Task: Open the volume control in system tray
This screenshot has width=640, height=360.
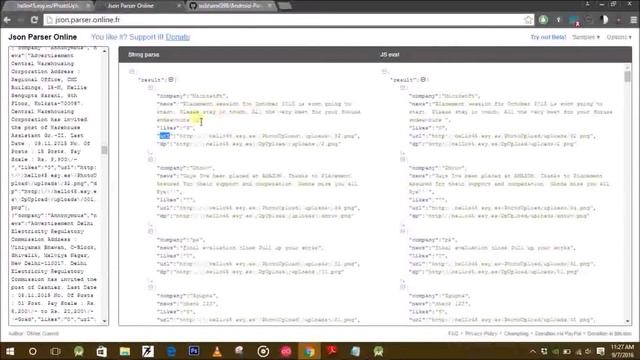Action: pyautogui.click(x=589, y=351)
